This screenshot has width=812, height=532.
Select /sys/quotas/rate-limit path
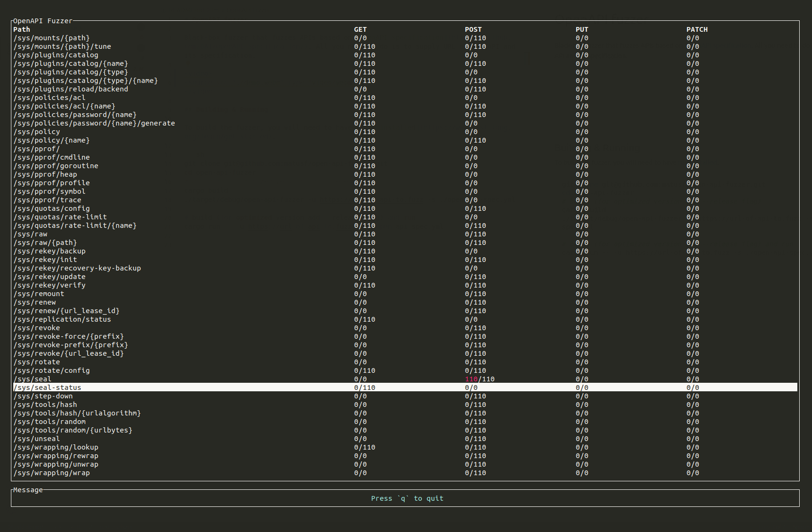tap(60, 217)
